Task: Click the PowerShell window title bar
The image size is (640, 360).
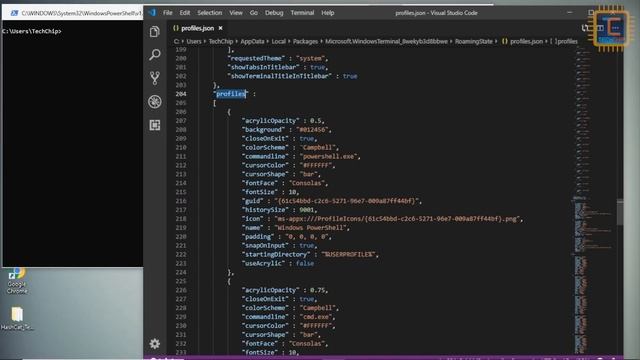Action: [73, 13]
